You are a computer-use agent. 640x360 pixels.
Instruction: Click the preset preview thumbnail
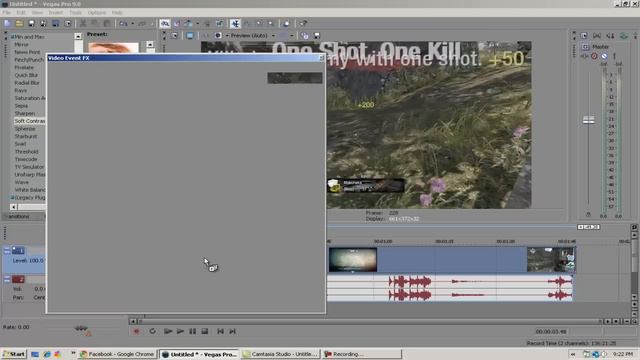point(113,48)
